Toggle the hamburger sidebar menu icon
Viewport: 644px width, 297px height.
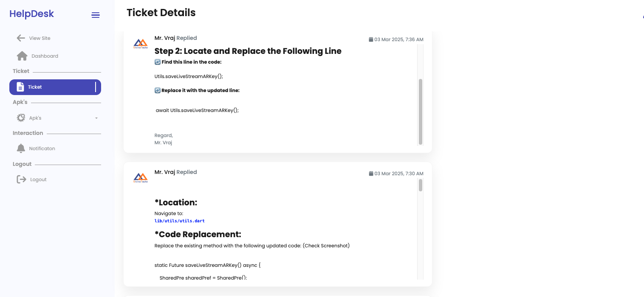(x=96, y=15)
